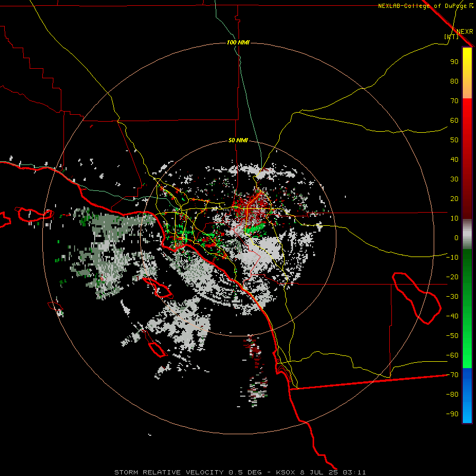Click the KSOX 8 JUL 25 03:11 timestamp
This screenshot has height=476, width=476.
(321, 472)
